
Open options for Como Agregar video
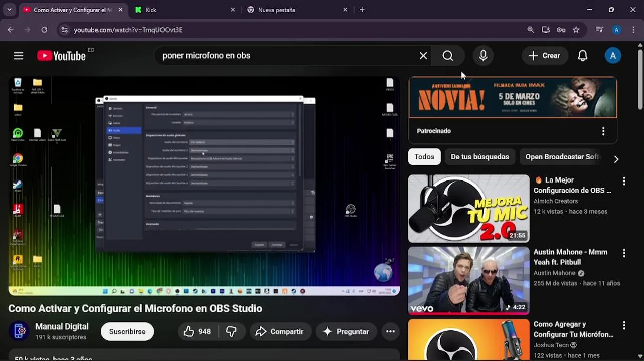(x=624, y=325)
